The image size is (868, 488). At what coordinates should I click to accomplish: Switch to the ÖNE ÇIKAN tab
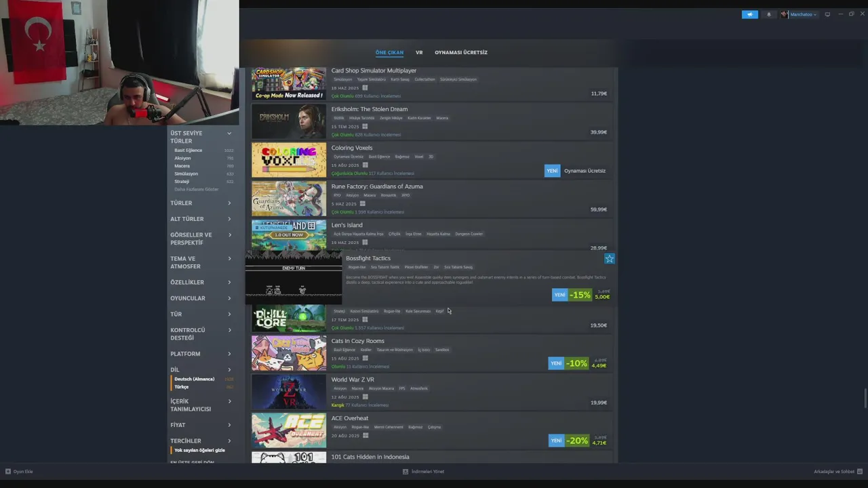pyautogui.click(x=389, y=52)
